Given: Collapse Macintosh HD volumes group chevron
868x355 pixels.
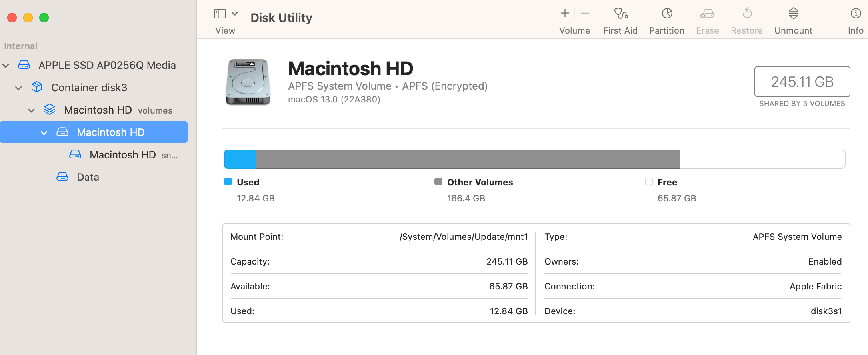Looking at the screenshot, I should coord(31,110).
